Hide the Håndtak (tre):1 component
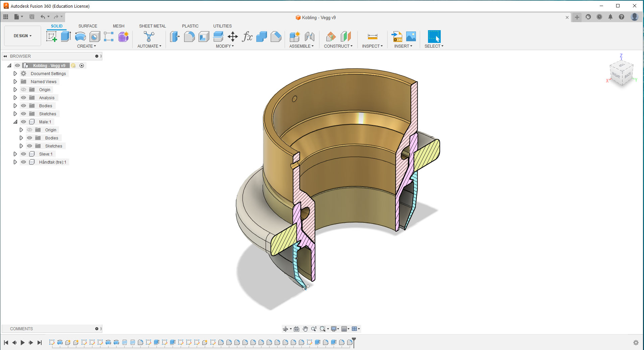The image size is (644, 350). pos(23,162)
